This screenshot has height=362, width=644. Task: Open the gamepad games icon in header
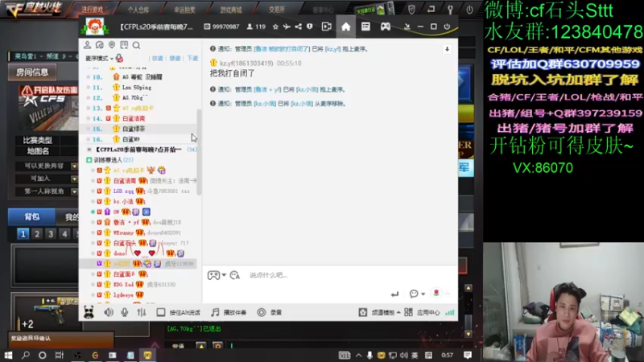[386, 27]
